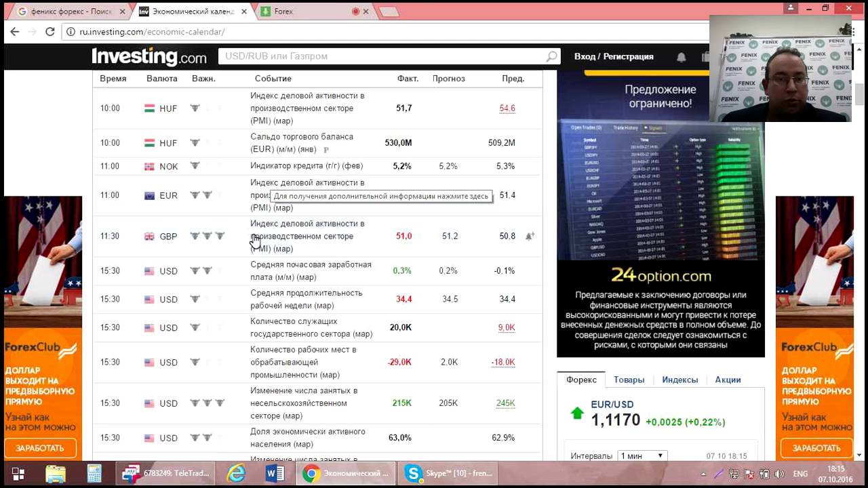Go back with browser back arrow

(15, 32)
